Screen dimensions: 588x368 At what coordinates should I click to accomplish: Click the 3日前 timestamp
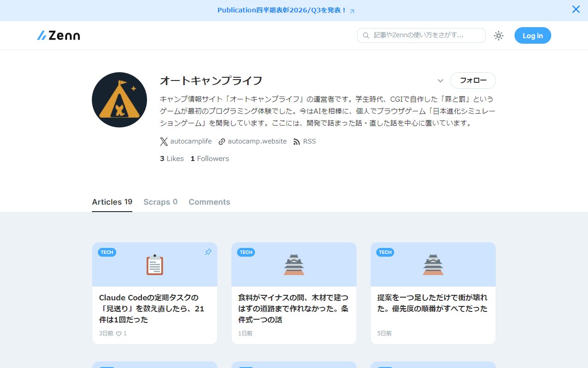pyautogui.click(x=106, y=333)
